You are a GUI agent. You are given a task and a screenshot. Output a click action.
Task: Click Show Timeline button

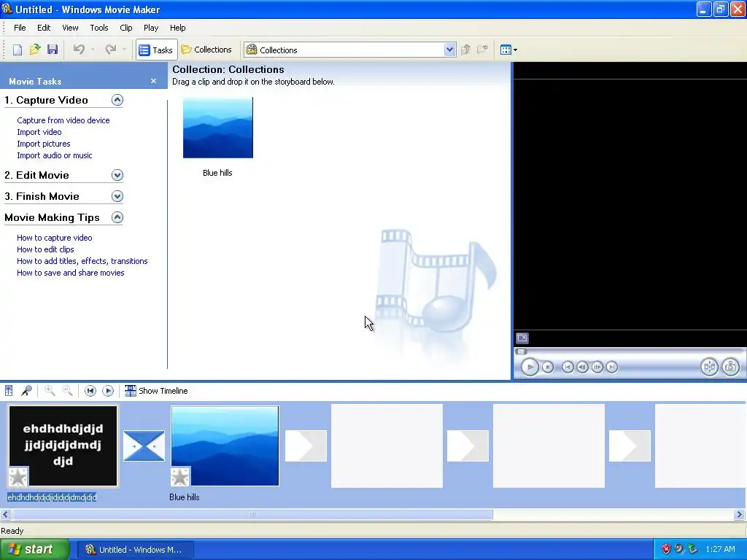point(156,391)
